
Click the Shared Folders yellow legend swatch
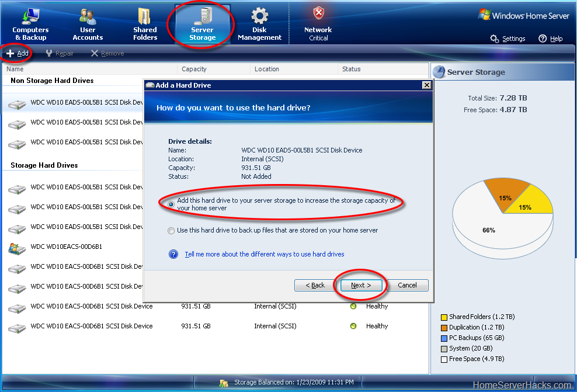[x=444, y=317]
